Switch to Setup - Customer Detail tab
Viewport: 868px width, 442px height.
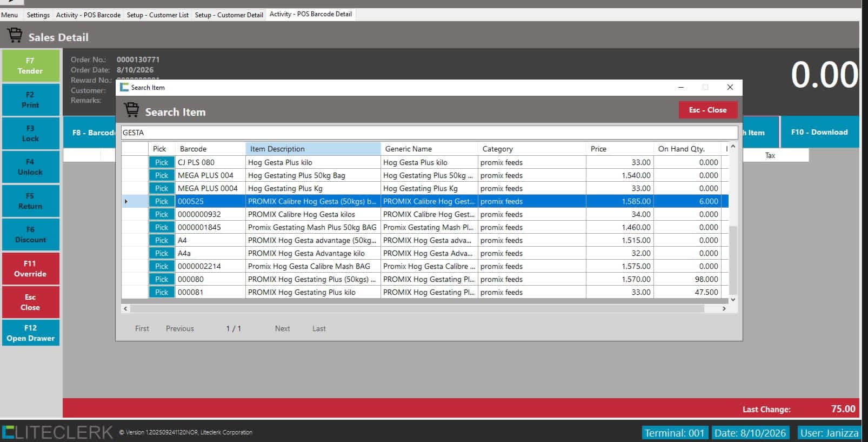point(229,15)
